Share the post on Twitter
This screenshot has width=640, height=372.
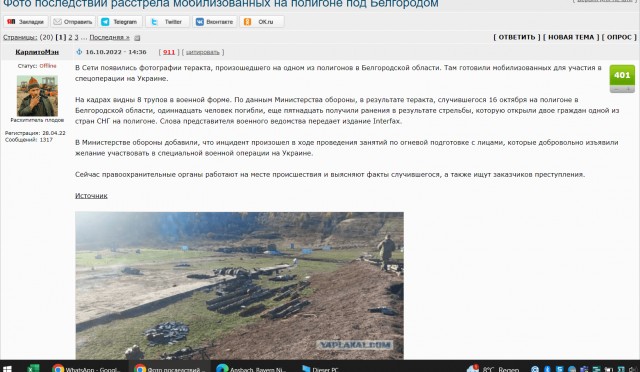[x=167, y=22]
